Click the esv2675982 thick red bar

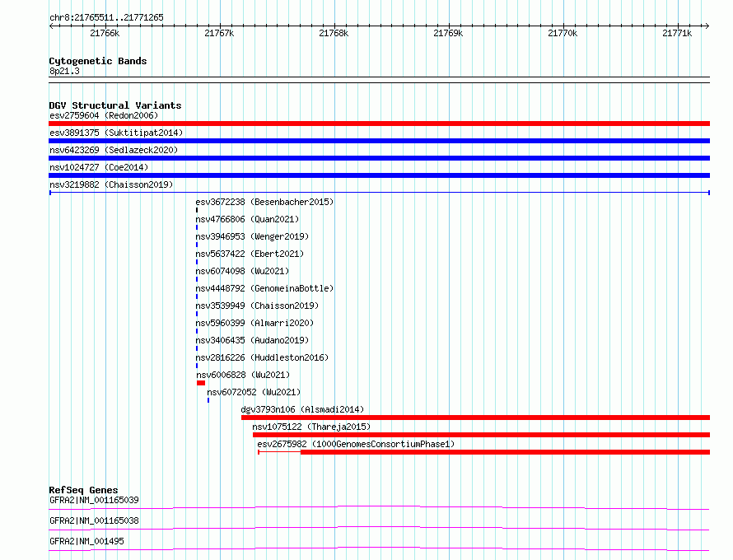tap(506, 452)
